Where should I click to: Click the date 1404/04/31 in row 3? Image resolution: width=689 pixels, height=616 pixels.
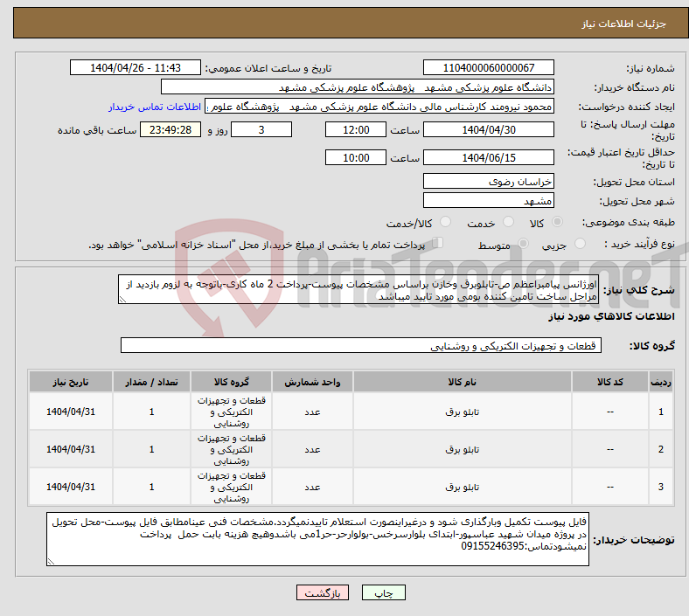click(x=71, y=487)
